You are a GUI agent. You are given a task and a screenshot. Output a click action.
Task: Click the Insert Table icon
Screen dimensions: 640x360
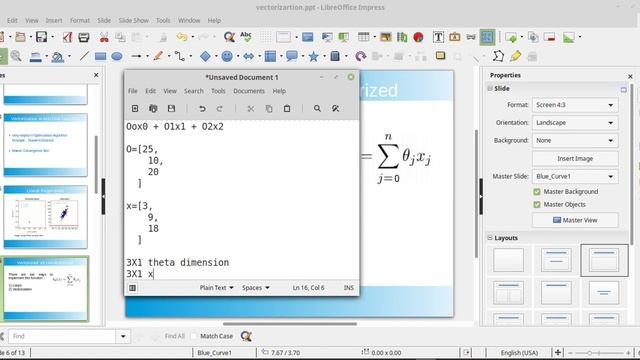(x=363, y=37)
